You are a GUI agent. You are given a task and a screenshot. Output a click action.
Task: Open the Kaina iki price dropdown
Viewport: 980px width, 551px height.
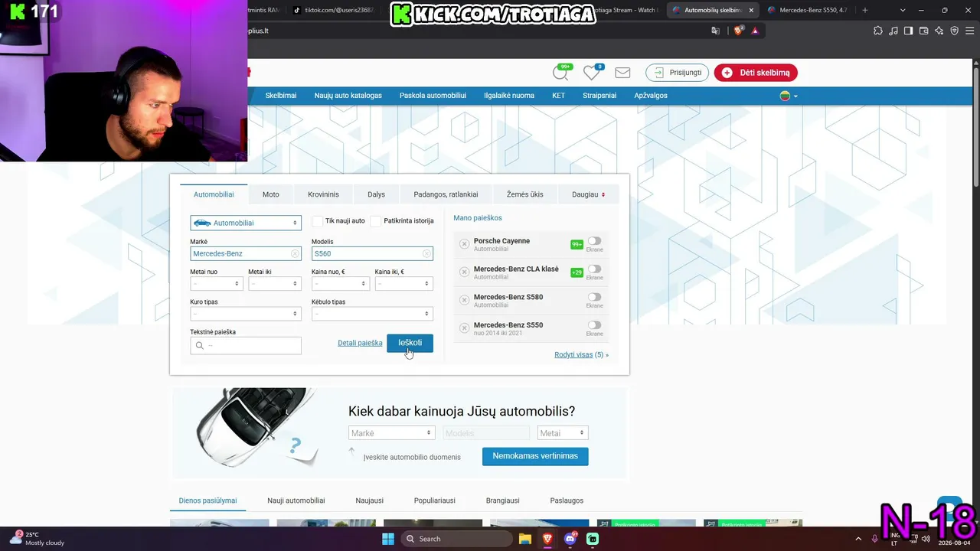coord(404,284)
